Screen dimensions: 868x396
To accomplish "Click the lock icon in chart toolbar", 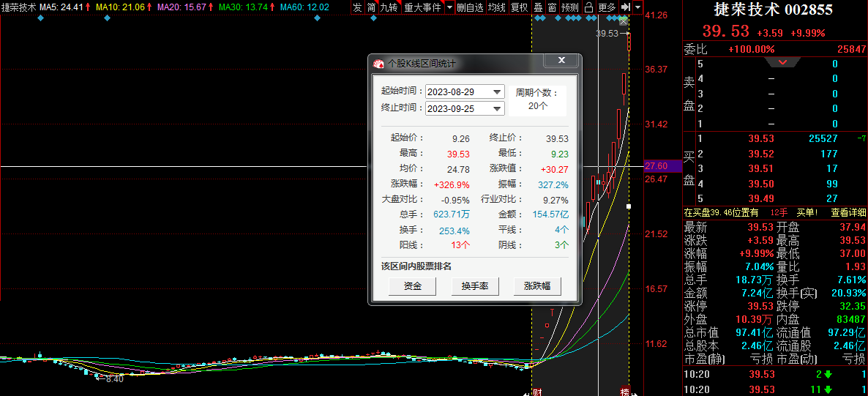I will (x=588, y=7).
